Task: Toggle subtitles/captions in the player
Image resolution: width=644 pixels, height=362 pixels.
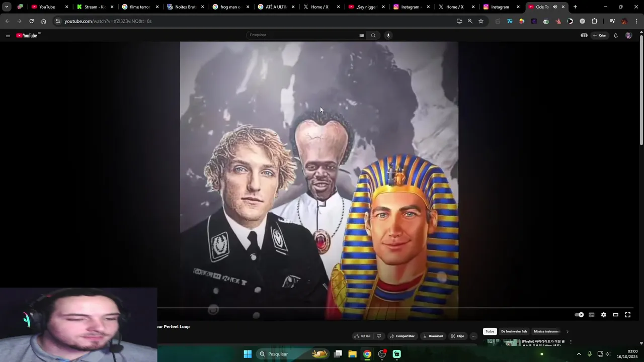Action: (592, 315)
